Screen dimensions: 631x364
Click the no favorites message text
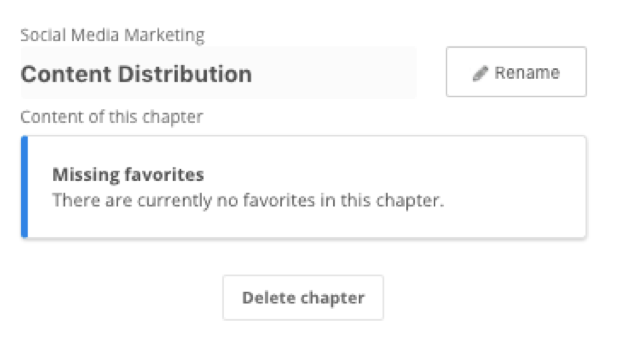coord(248,200)
